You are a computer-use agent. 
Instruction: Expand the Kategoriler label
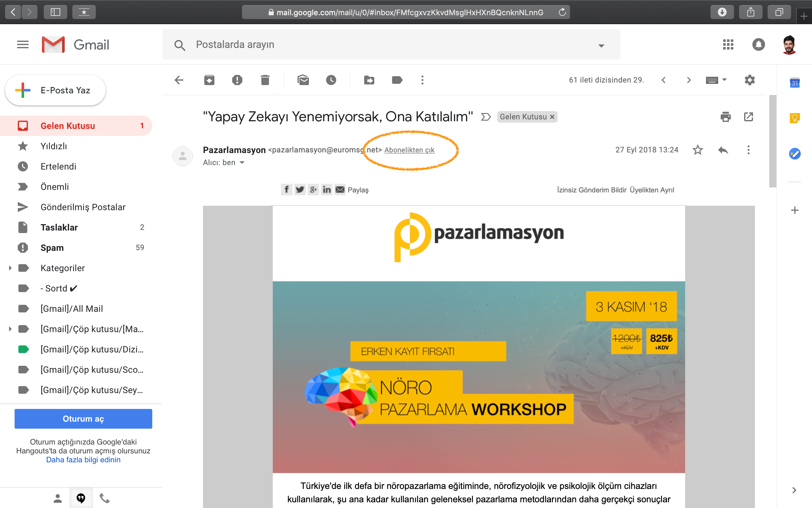pos(10,268)
